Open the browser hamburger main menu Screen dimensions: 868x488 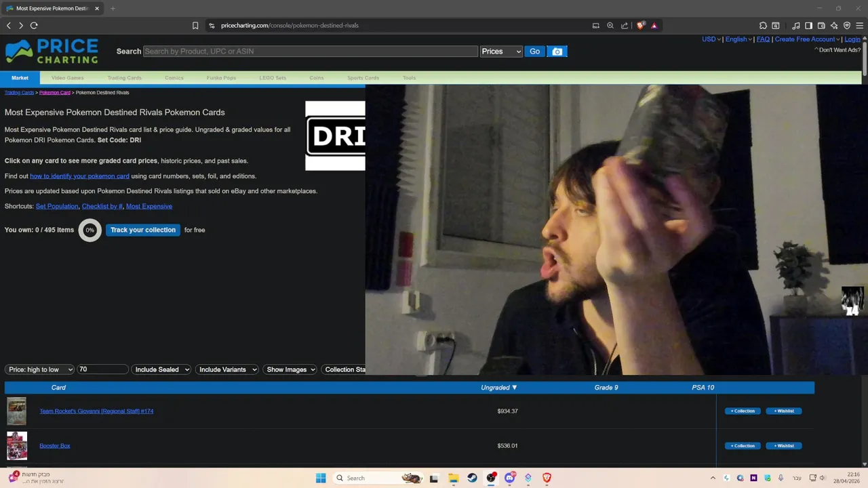[860, 26]
